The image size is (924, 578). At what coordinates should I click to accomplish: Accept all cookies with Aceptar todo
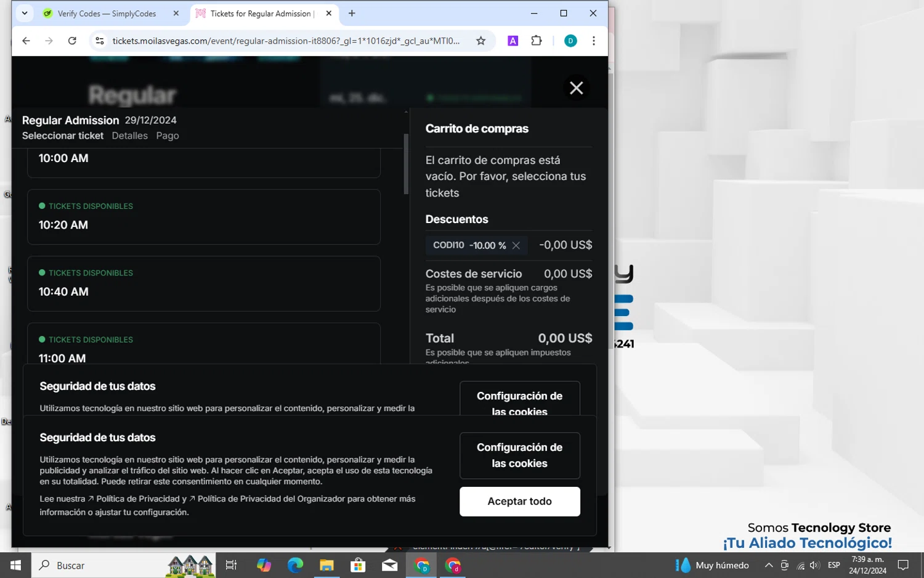(520, 502)
